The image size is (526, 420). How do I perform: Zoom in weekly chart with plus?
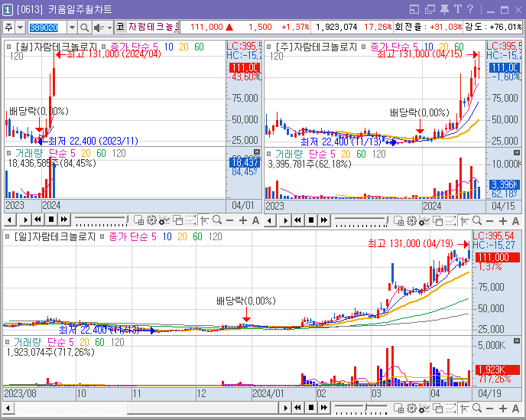click(503, 221)
